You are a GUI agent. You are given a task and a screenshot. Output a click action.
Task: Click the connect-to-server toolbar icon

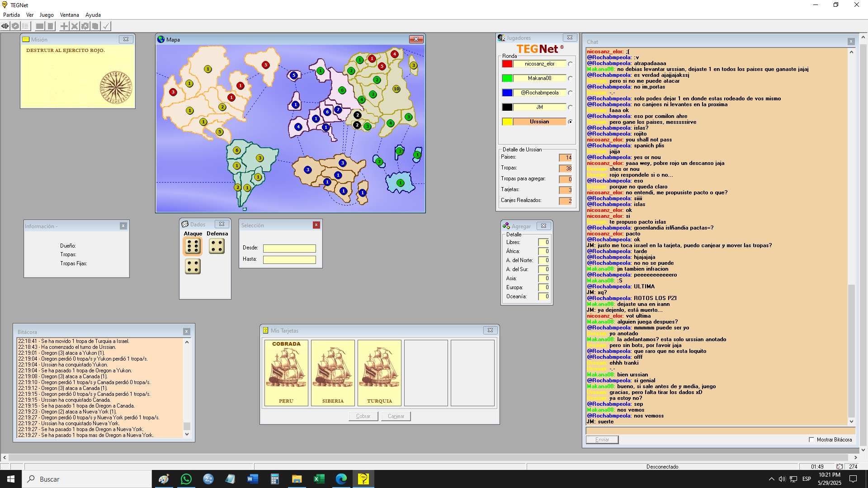[5, 26]
